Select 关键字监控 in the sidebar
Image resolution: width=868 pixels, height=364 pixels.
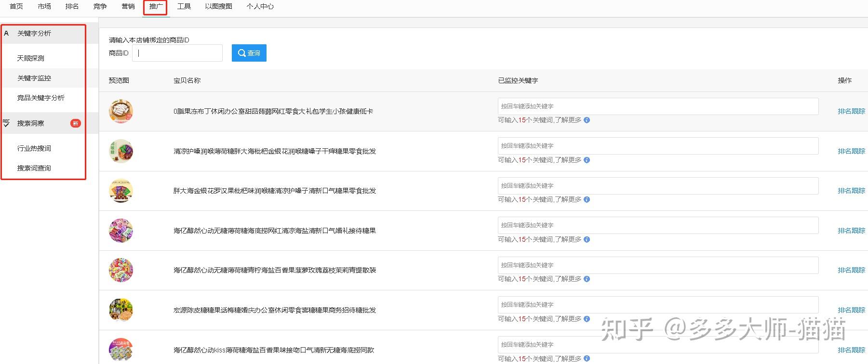point(34,78)
